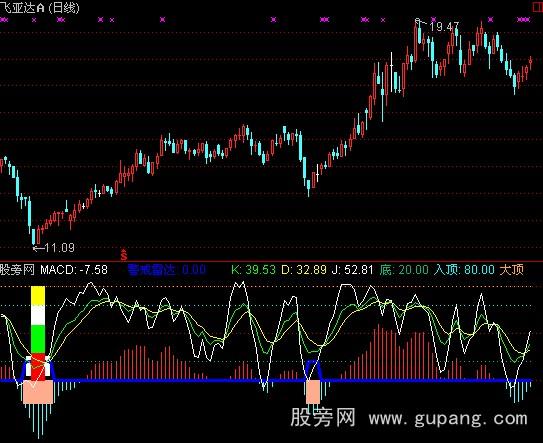Click the 入顶: 80.00 label
The height and width of the screenshot is (443, 543).
[464, 269]
